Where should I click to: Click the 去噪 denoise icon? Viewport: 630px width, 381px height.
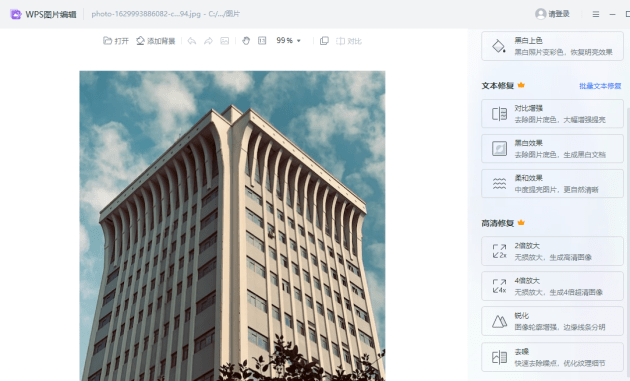pyautogui.click(x=499, y=357)
